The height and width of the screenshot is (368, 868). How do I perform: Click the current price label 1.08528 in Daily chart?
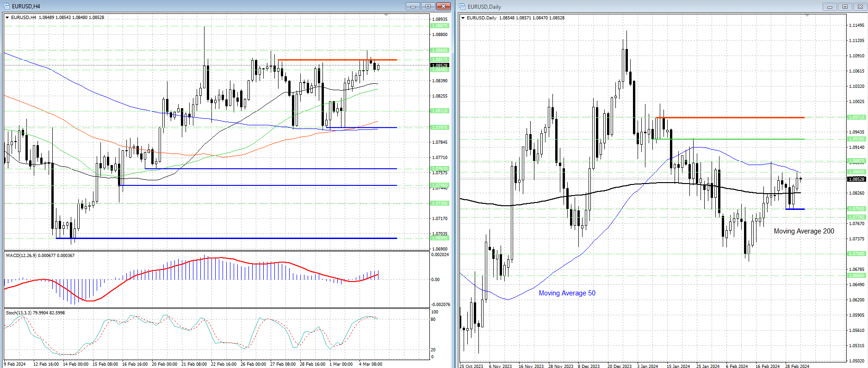tap(856, 179)
